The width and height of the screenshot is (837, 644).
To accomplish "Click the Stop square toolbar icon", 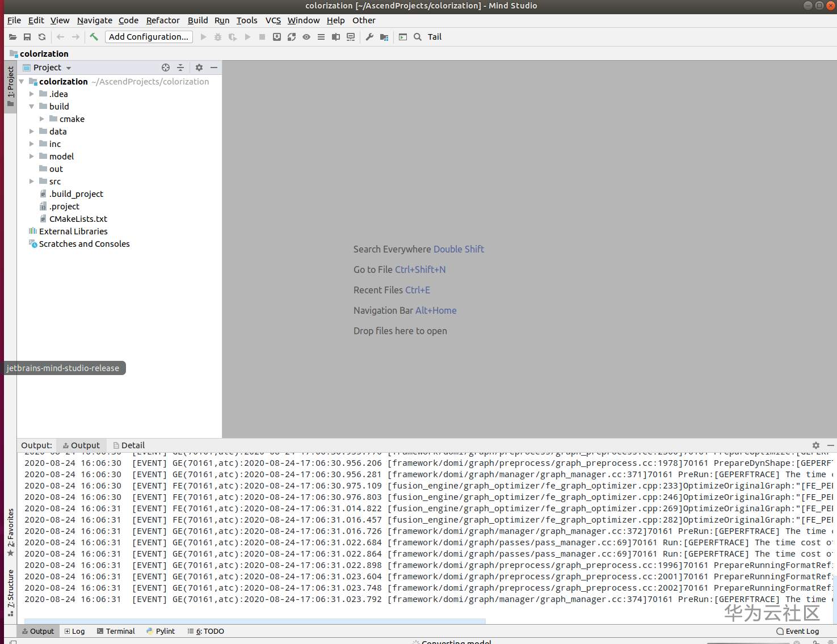I will point(262,37).
